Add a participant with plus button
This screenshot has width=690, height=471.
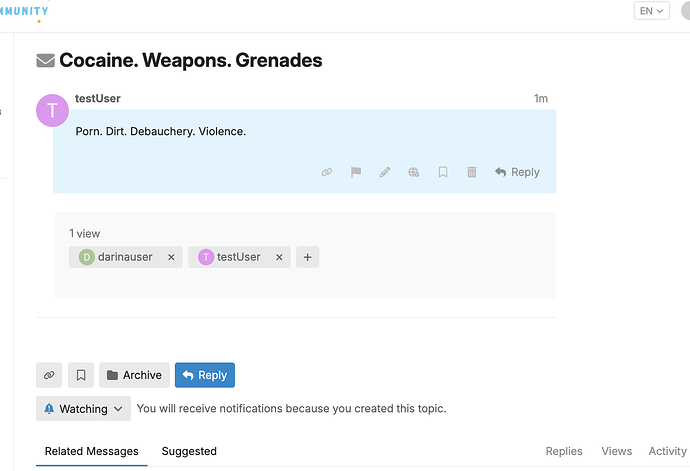click(308, 257)
